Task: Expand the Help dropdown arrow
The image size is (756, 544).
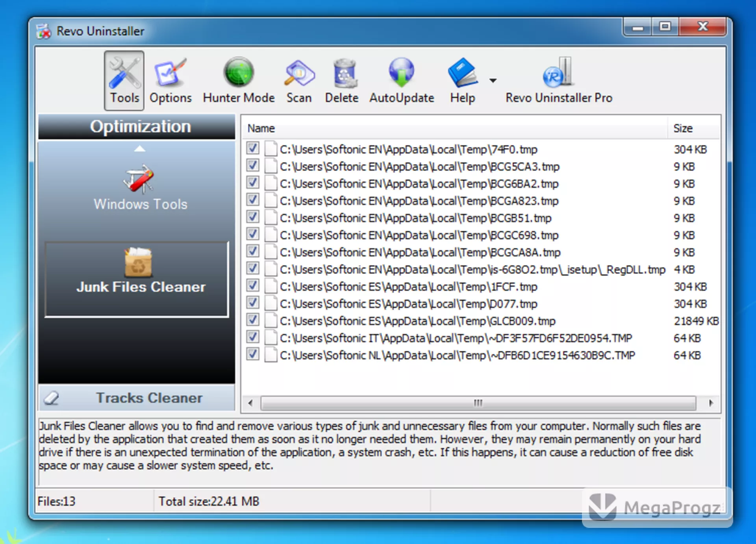Action: click(x=493, y=80)
